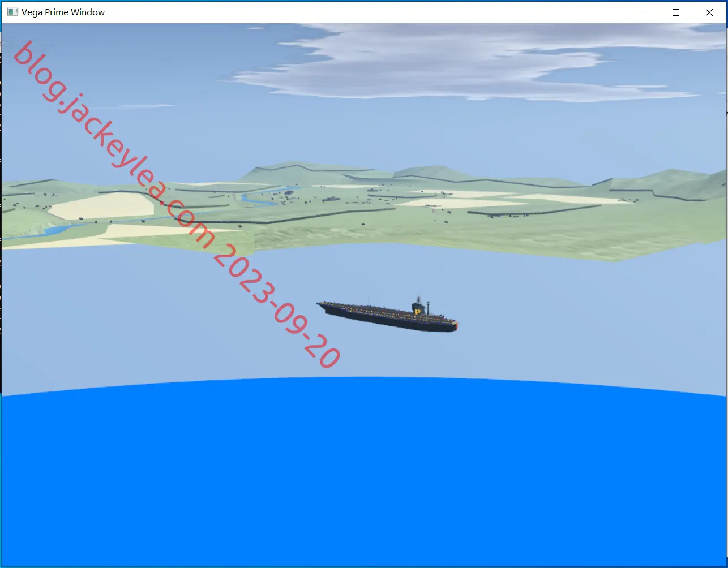Click the Vega Prime app icon in title bar
The image size is (728, 568).
click(x=12, y=12)
